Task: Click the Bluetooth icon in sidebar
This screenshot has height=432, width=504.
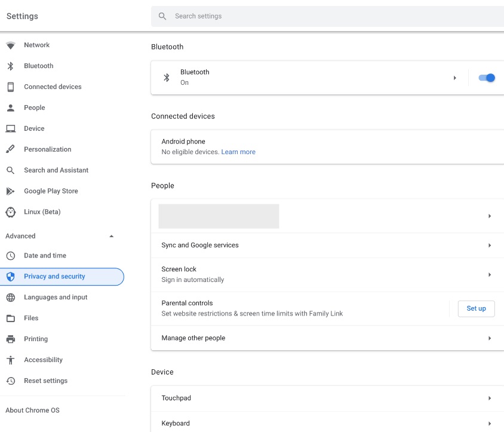Action: click(10, 66)
